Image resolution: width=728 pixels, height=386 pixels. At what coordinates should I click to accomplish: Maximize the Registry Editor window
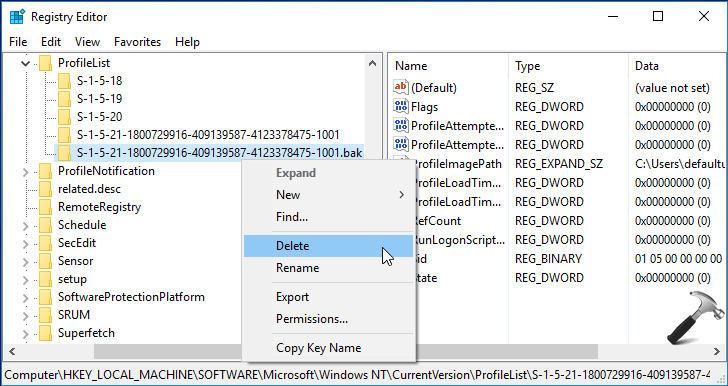point(658,17)
